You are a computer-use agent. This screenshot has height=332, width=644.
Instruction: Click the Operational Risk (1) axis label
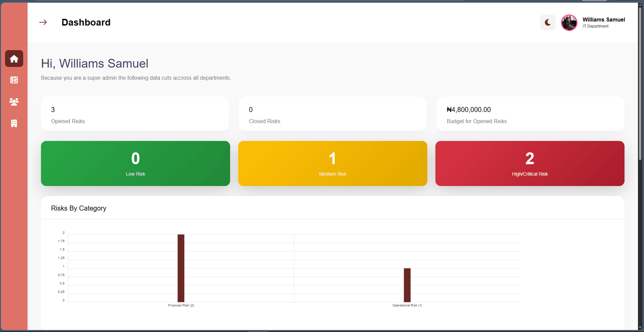pyautogui.click(x=407, y=305)
